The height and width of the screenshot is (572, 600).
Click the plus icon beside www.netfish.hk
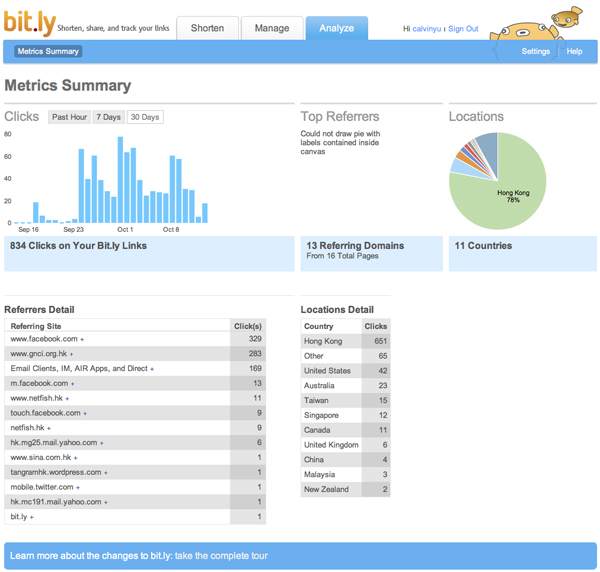click(68, 398)
